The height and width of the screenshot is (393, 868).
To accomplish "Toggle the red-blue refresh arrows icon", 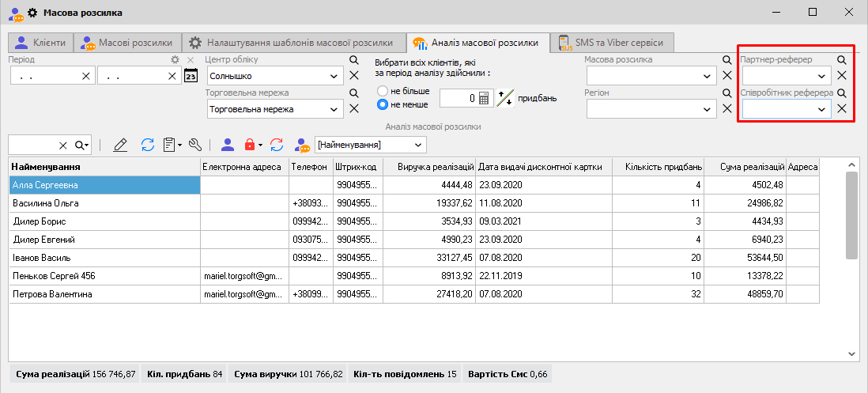I will (x=277, y=145).
